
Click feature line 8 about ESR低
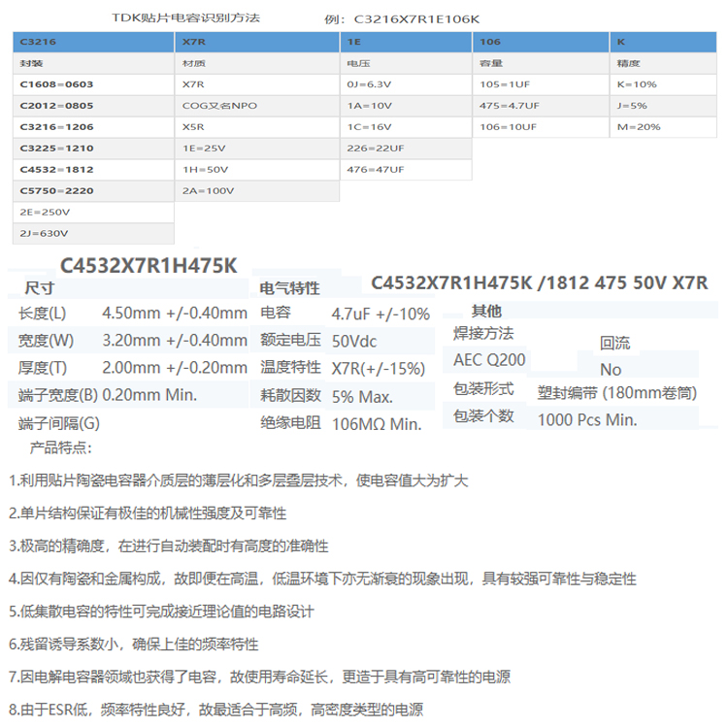(215, 710)
